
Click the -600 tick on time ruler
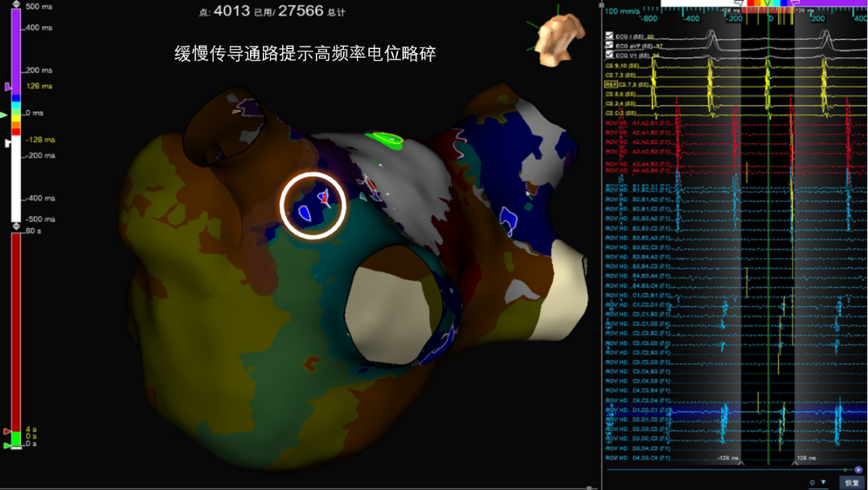[x=649, y=18]
